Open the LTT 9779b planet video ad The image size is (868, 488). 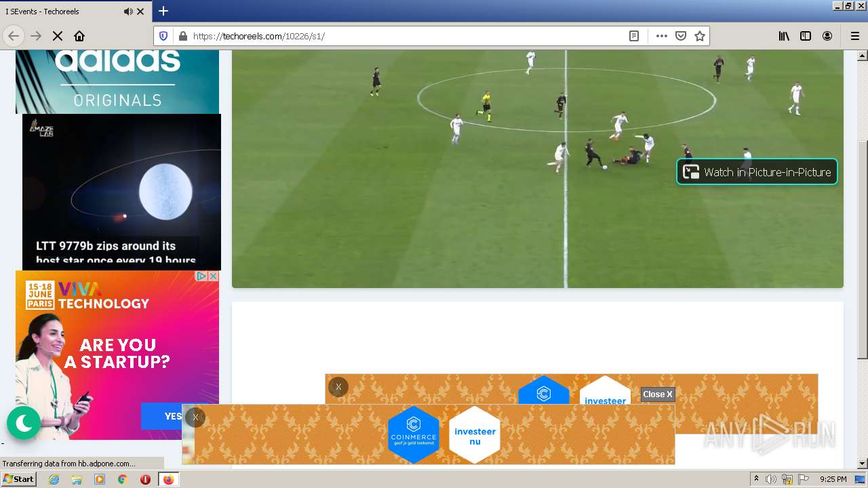tap(121, 192)
